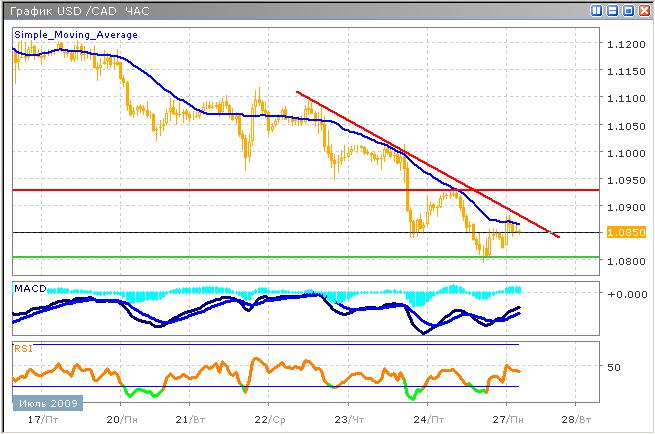Click the 'Июль 2009' month label
The image size is (655, 434).
(46, 403)
